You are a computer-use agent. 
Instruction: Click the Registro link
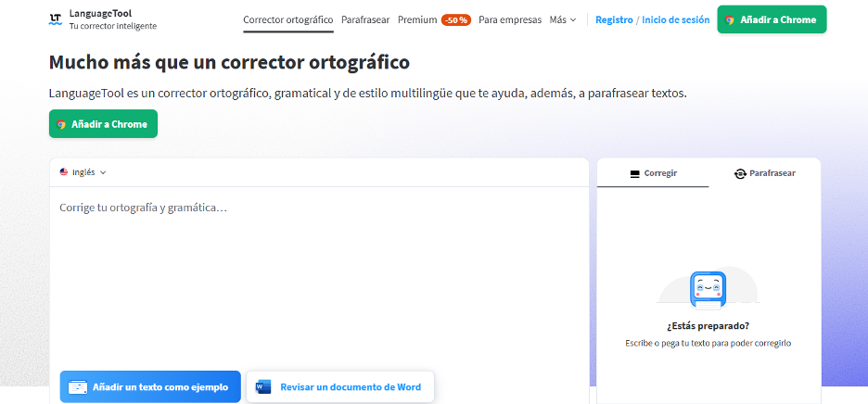[x=614, y=19]
